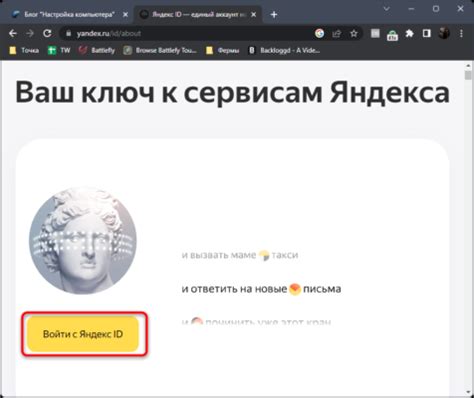Viewport: 474px width, 398px height.
Task: Open the Фермы bookmark folder
Action: click(223, 50)
